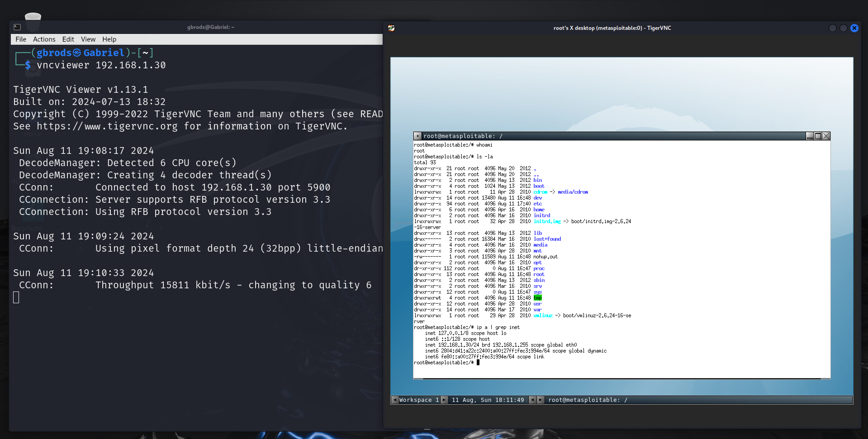Image resolution: width=868 pixels, height=439 pixels.
Task: Click the 'Sun Aug 11 19:09:24 2024' timestamp
Action: pos(84,236)
